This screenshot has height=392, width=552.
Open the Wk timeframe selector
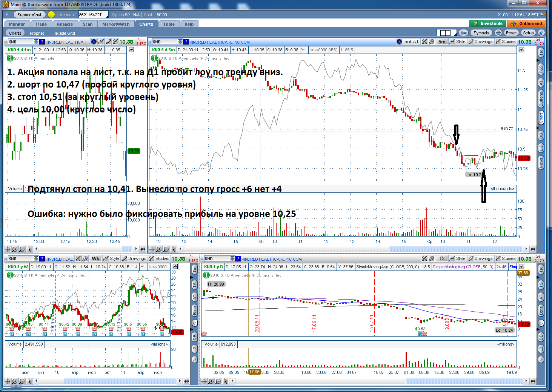(x=96, y=258)
